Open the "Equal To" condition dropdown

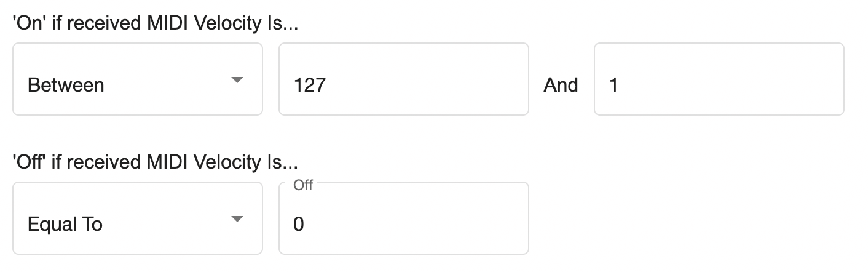(137, 218)
